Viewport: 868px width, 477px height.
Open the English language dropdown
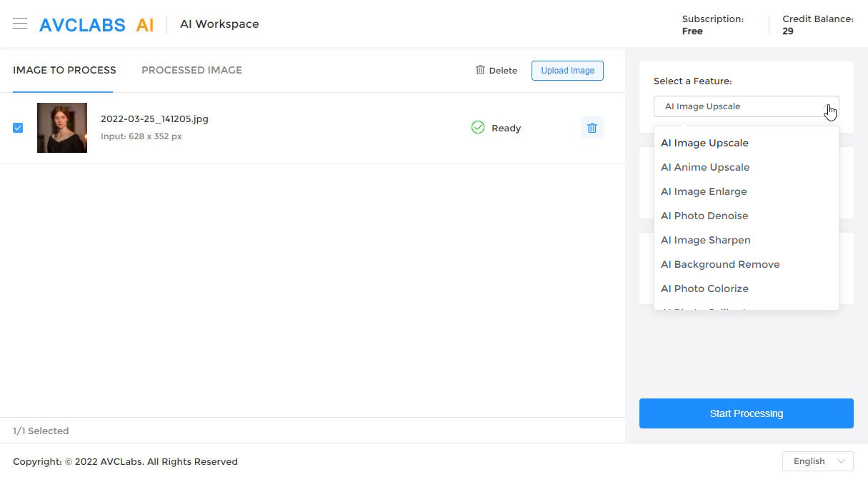818,461
